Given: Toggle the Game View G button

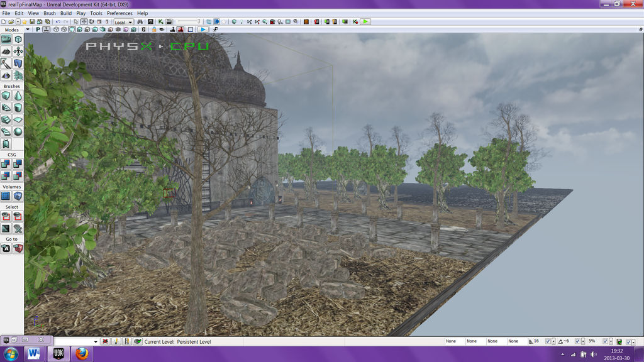Looking at the screenshot, I should click(x=144, y=30).
